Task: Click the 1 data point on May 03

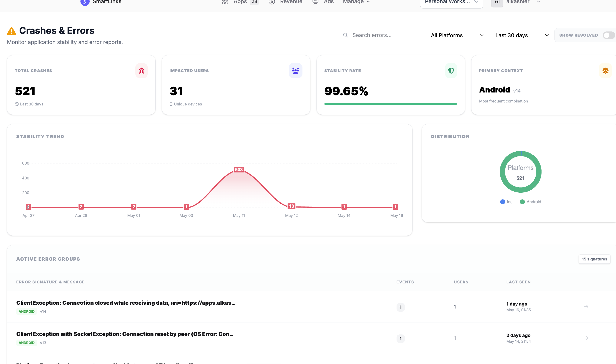Action: [186, 207]
